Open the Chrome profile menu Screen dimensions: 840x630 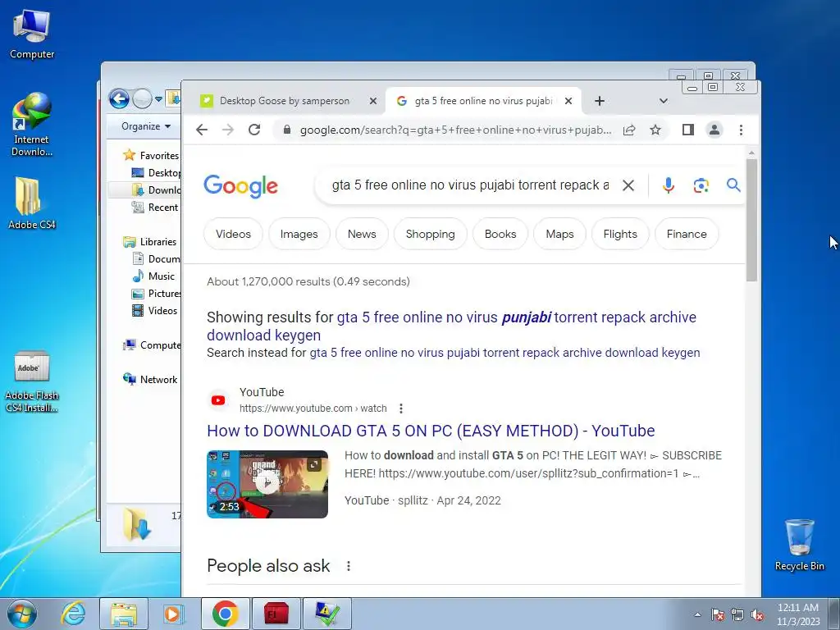(714, 130)
